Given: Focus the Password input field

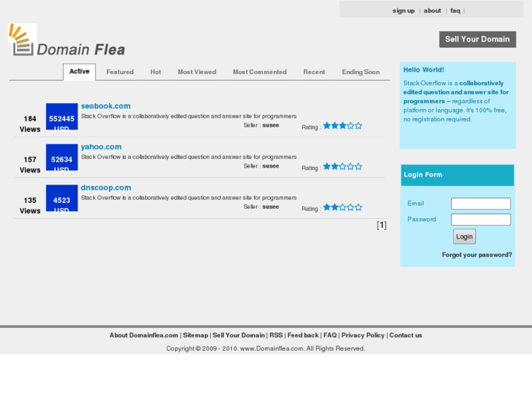Looking at the screenshot, I should click(481, 220).
